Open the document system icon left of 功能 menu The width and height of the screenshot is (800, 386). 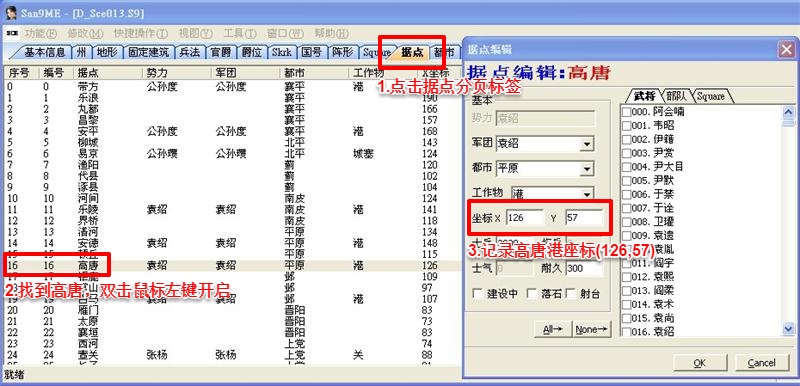pos(12,34)
